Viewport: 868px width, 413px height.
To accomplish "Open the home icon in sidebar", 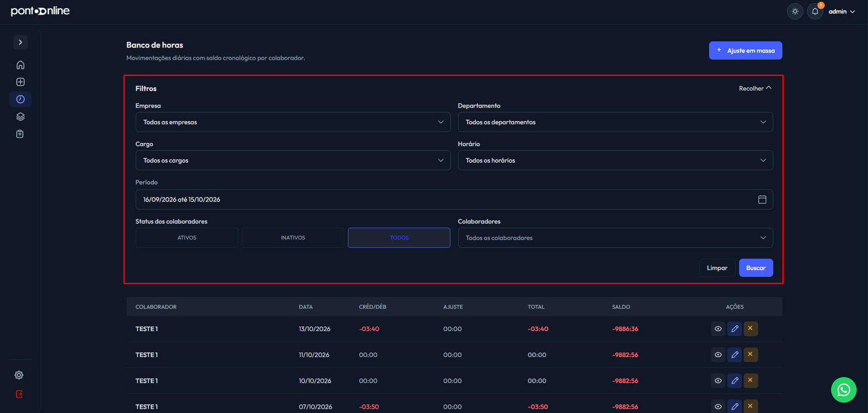I will pos(20,65).
